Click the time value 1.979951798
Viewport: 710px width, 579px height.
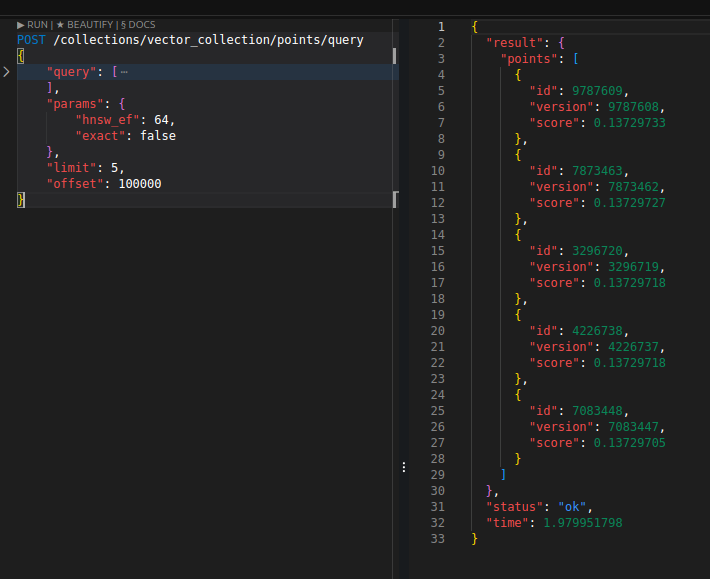pyautogui.click(x=583, y=523)
